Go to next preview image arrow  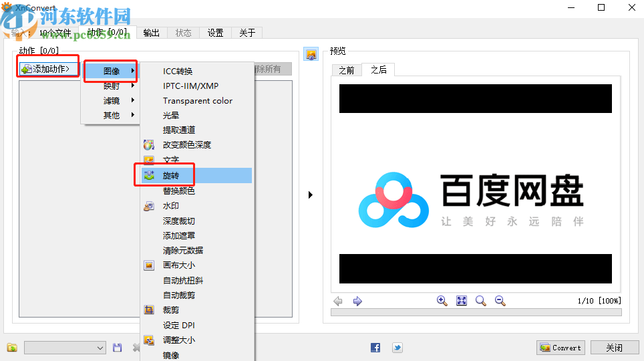357,302
